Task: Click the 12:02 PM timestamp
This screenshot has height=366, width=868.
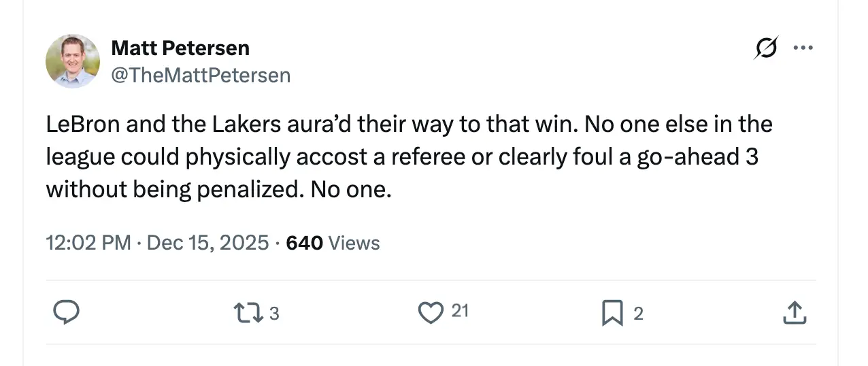Action: [x=88, y=243]
